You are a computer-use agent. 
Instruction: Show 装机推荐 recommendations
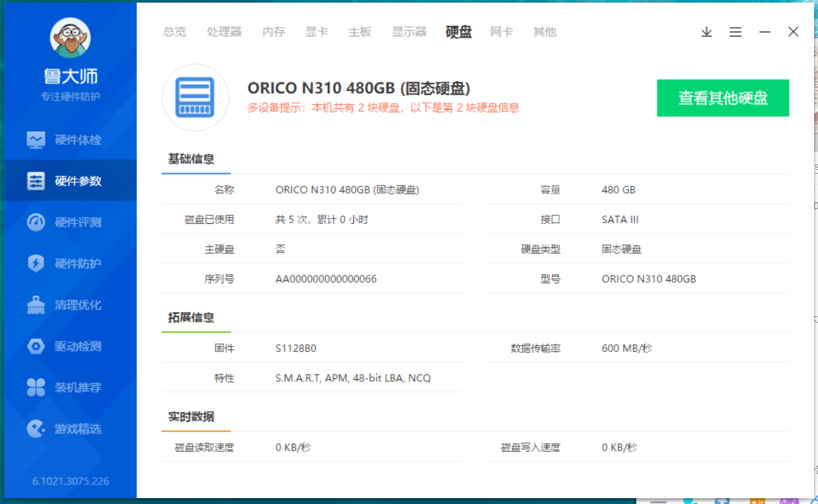70,388
